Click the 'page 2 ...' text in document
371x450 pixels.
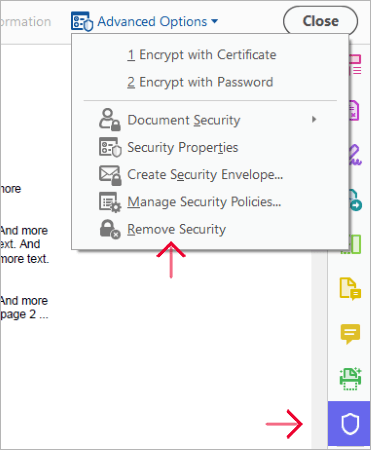tap(24, 314)
